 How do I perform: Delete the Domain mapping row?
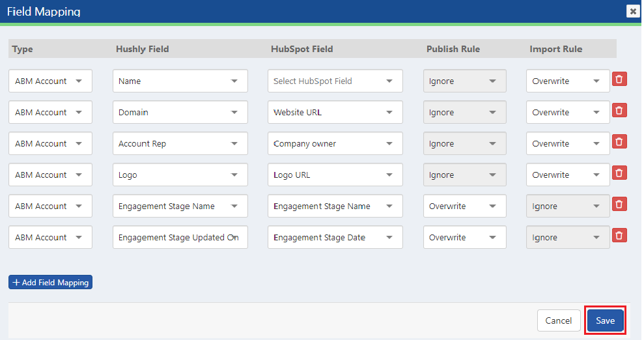tap(619, 110)
